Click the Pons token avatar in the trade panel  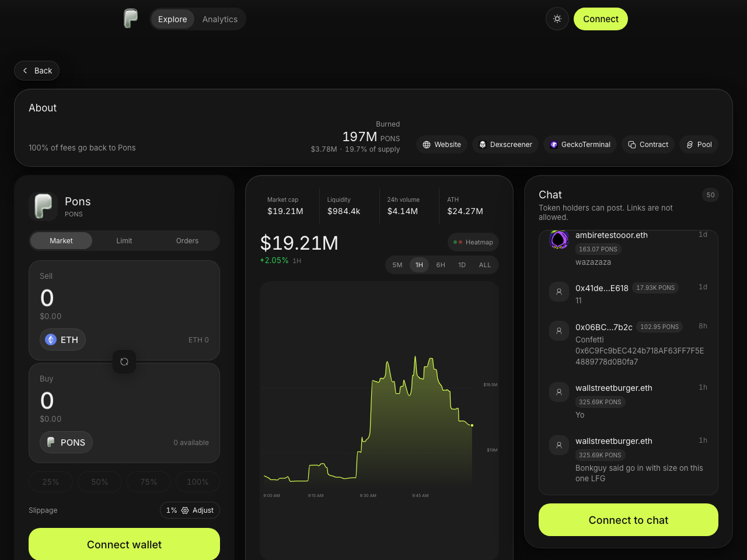point(43,206)
